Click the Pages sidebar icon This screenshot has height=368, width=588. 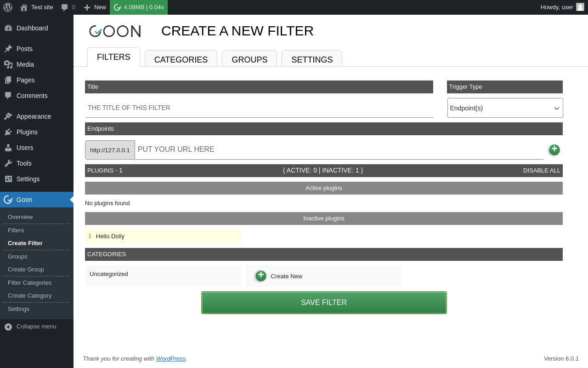pos(8,80)
